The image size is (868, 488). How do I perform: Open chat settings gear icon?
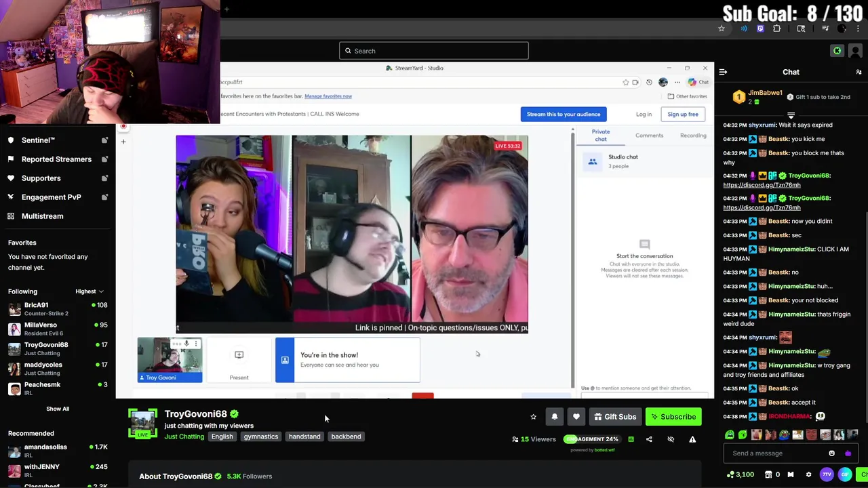coord(808,474)
